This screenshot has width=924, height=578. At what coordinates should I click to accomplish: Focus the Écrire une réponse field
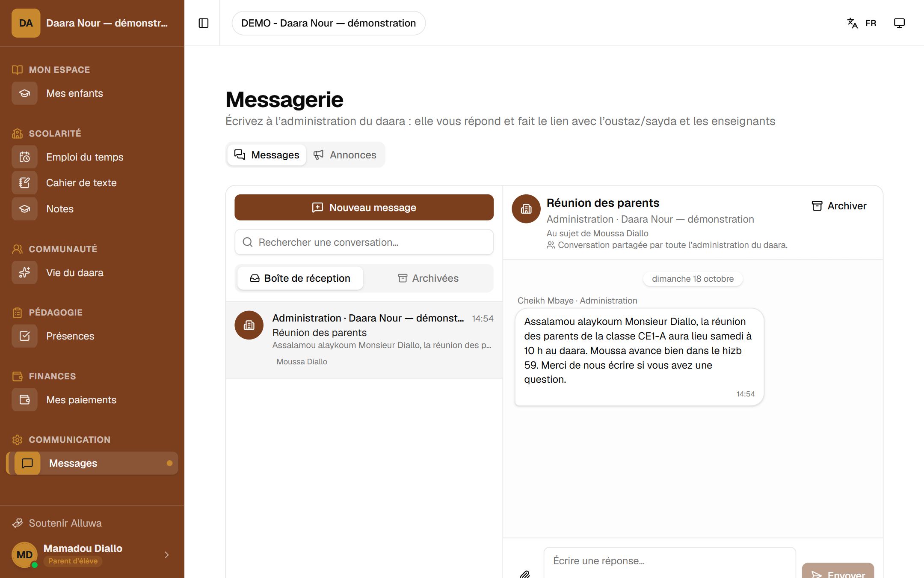[x=669, y=563]
